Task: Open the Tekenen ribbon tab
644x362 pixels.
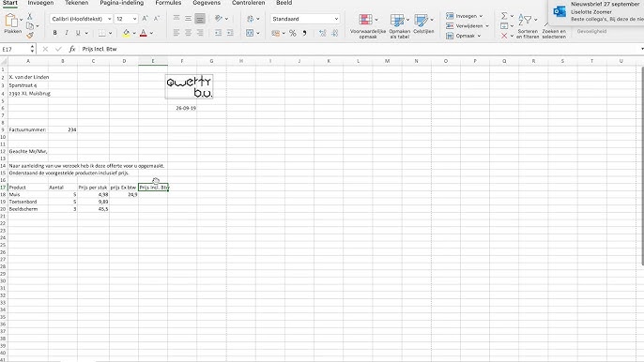Action: click(x=76, y=3)
